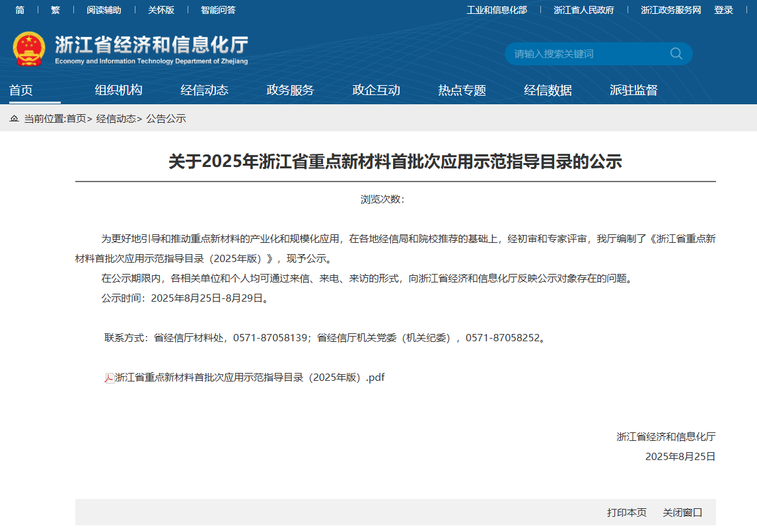757x532 pixels.
Task: Click 打印本页 to print page
Action: [x=626, y=512]
